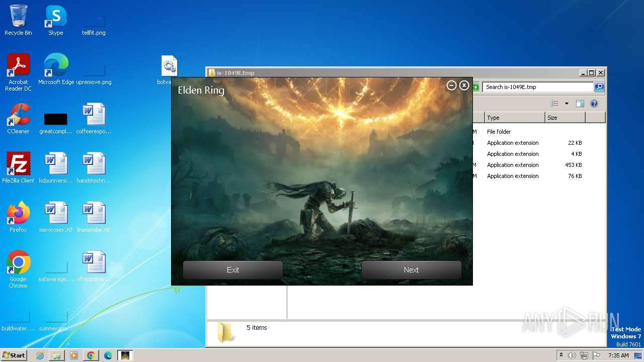The height and width of the screenshot is (362, 644).
Task: Open Explorer help via question mark icon
Action: [594, 104]
